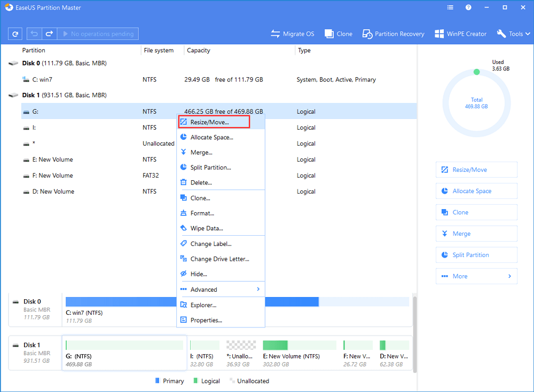Viewport: 534px width, 392px height.
Task: Select the F: New V... block in disk map
Action: pos(358,353)
